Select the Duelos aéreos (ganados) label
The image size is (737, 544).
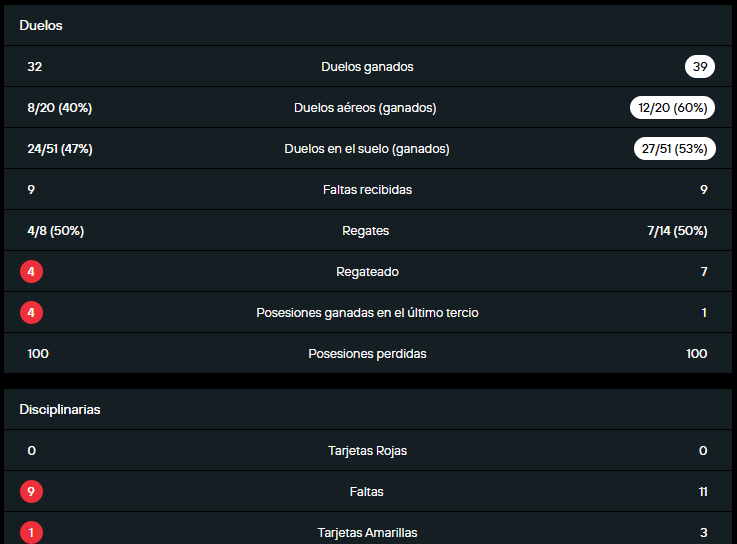(365, 108)
